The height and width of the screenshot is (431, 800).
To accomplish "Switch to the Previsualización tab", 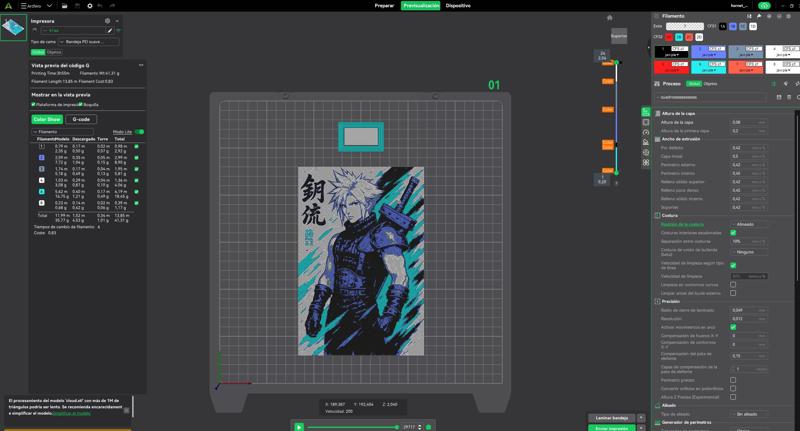I will tap(420, 6).
